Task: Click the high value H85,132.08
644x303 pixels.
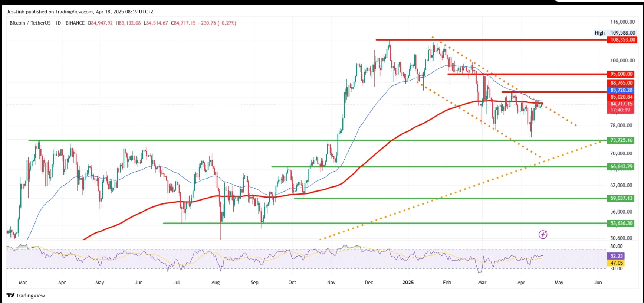Action: (128, 23)
